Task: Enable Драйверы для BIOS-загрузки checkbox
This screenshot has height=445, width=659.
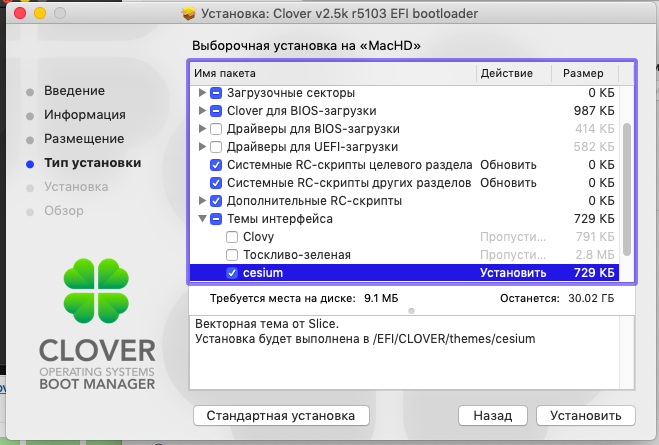Action: pyautogui.click(x=216, y=129)
